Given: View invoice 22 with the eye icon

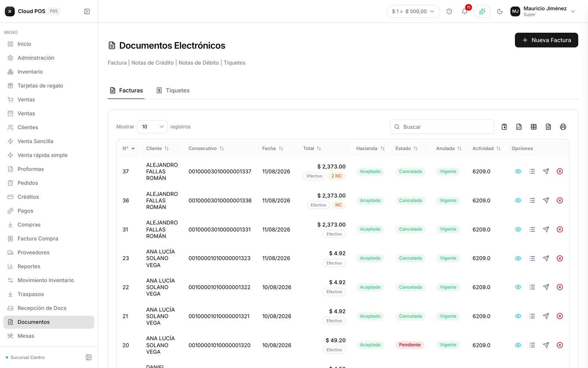Looking at the screenshot, I should [518, 287].
